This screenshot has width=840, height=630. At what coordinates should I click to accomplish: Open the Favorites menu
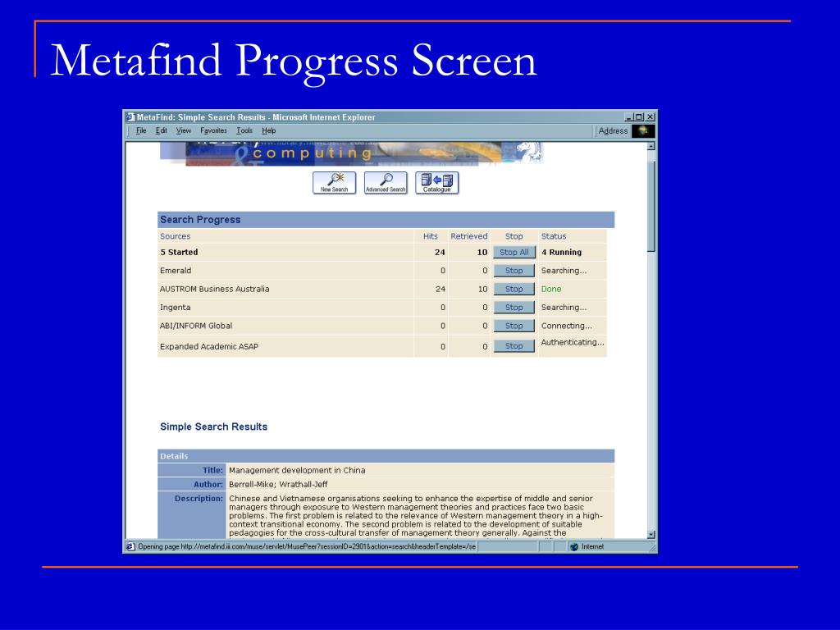click(213, 130)
